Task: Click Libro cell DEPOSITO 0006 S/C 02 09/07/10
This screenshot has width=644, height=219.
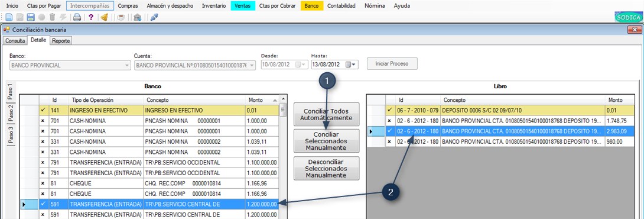Action: (x=522, y=110)
